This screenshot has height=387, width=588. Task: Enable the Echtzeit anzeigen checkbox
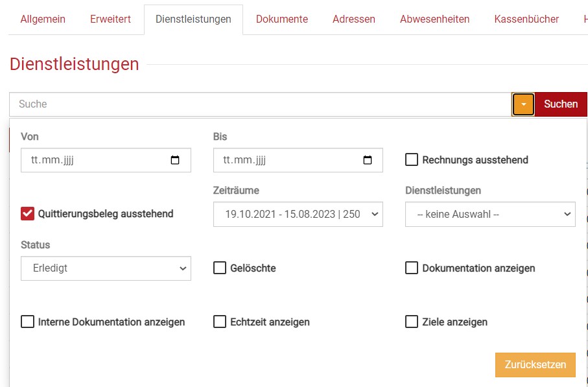click(220, 322)
